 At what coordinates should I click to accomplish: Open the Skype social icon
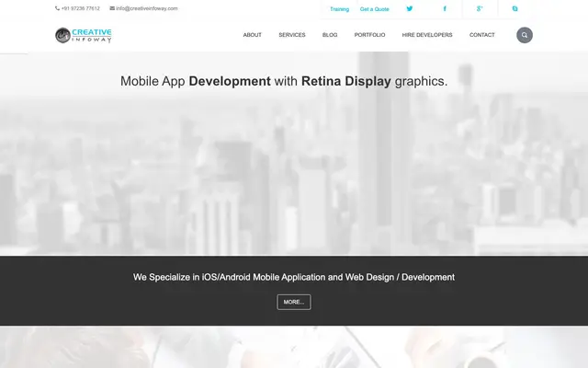pos(514,8)
